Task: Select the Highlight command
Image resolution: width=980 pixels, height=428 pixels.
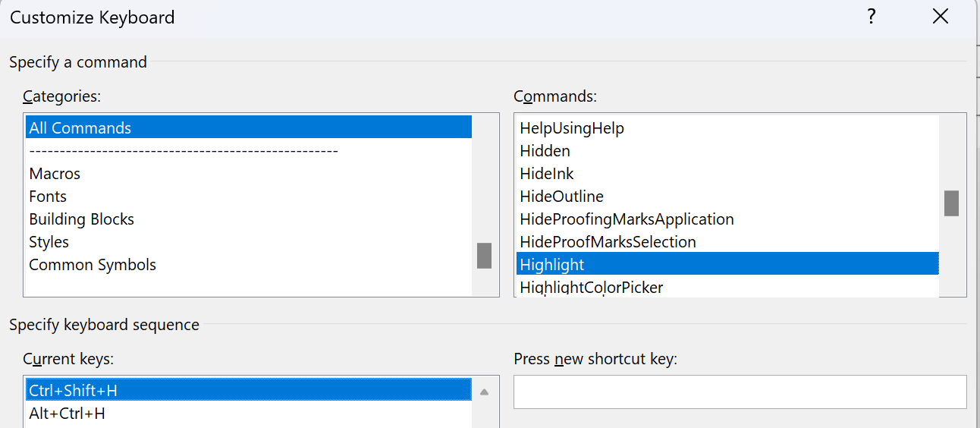Action: (x=552, y=265)
